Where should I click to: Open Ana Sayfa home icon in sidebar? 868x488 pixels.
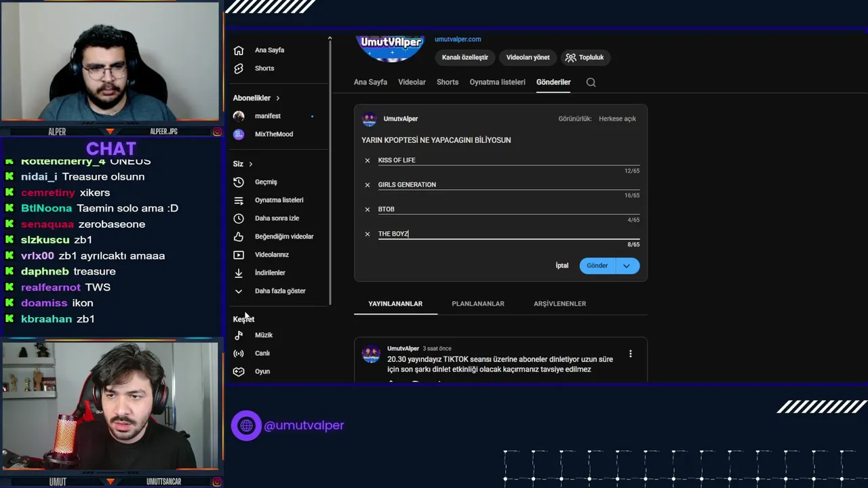[239, 50]
